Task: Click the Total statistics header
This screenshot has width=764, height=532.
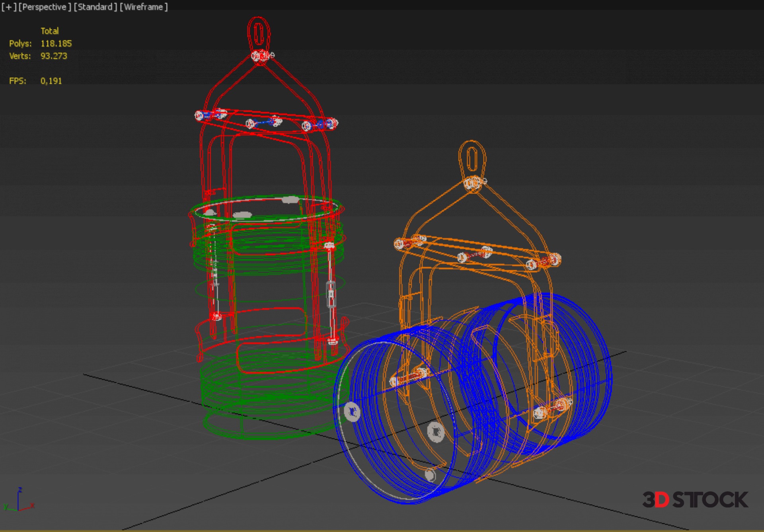Action: pos(49,31)
